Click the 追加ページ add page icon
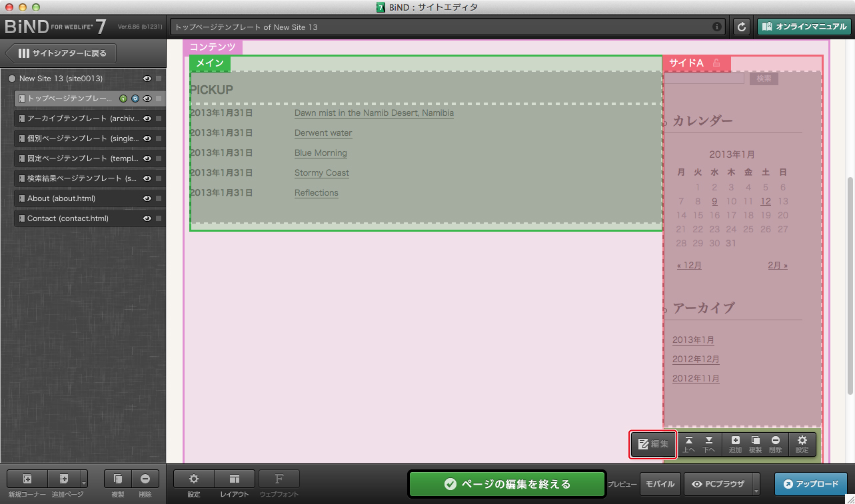 coord(64,479)
